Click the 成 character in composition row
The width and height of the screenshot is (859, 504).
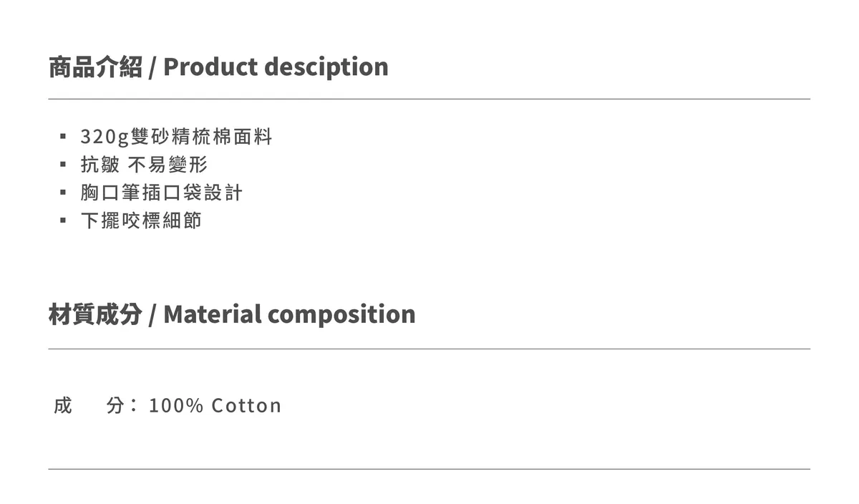click(x=63, y=406)
